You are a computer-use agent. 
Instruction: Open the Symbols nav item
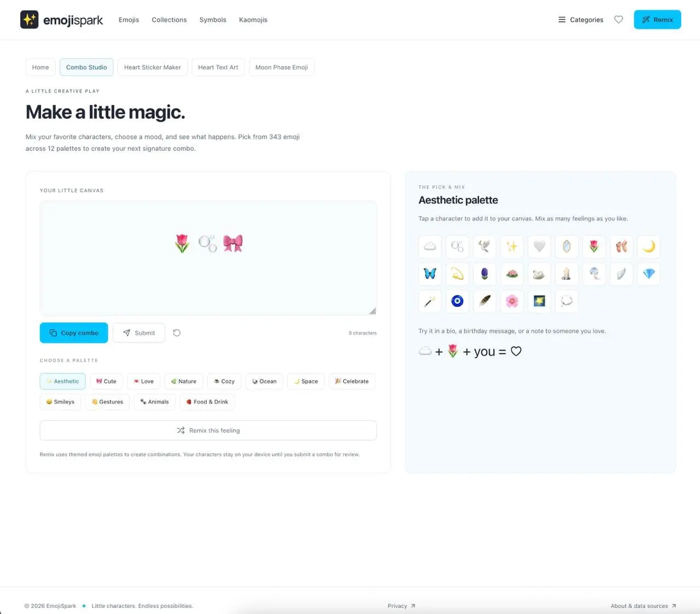coord(213,20)
